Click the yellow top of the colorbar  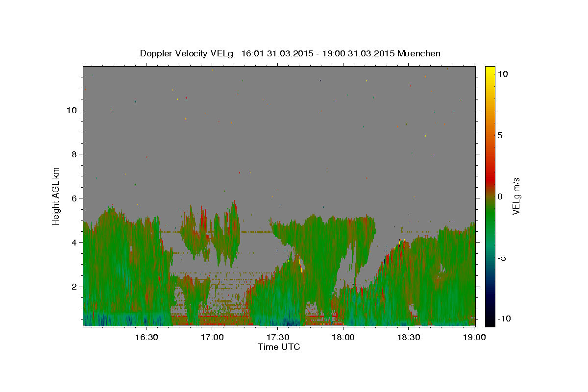[x=490, y=69]
